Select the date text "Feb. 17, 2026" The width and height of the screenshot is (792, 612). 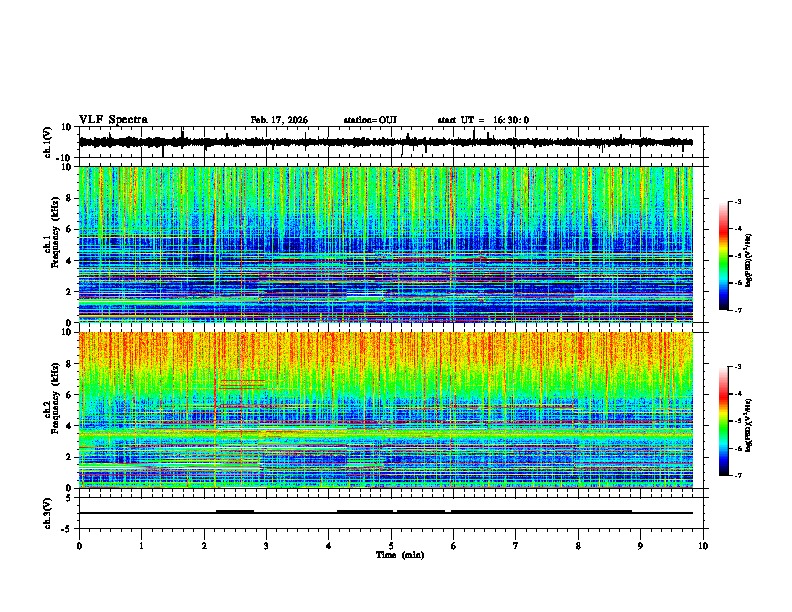(x=279, y=120)
